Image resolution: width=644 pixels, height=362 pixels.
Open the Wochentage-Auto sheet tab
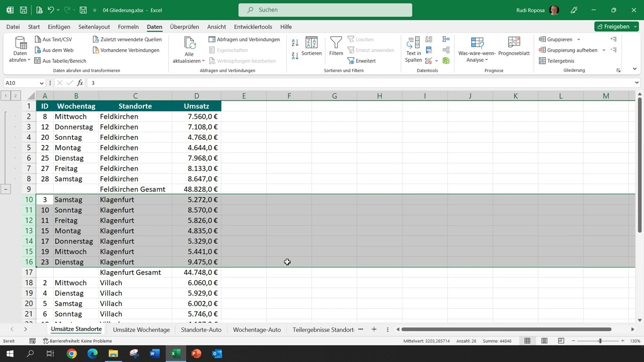[257, 329]
